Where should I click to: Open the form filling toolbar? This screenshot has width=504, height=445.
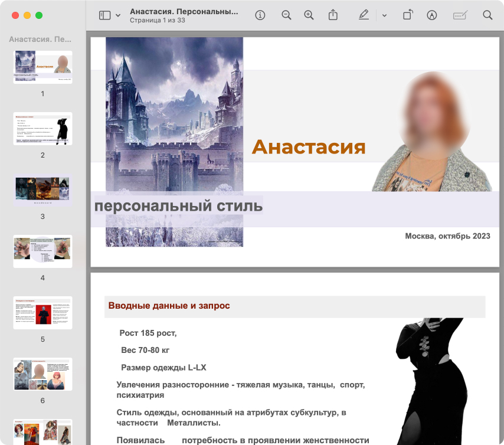[460, 15]
